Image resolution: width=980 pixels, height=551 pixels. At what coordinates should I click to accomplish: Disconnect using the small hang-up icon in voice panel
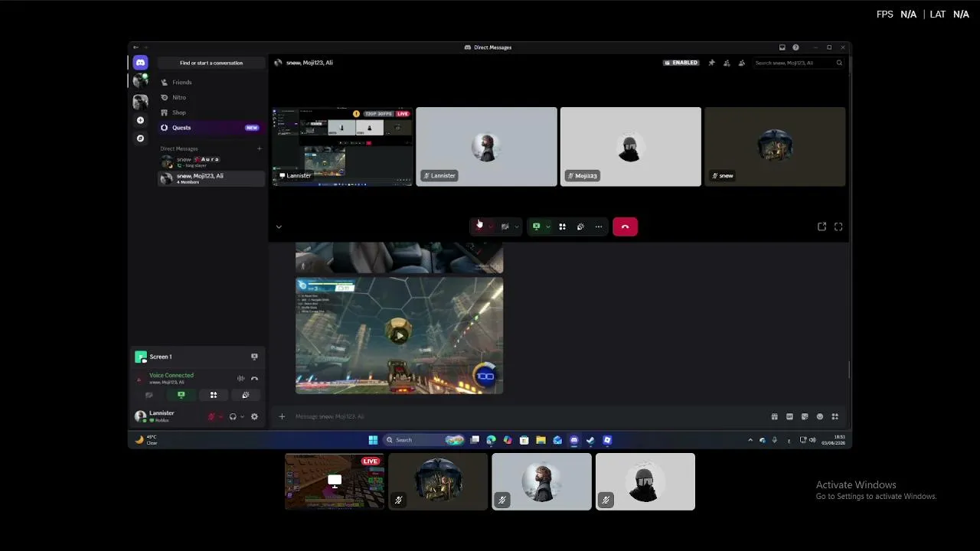(254, 379)
